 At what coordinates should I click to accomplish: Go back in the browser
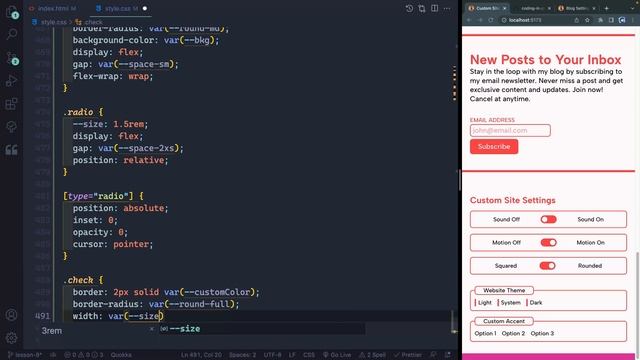(469, 20)
